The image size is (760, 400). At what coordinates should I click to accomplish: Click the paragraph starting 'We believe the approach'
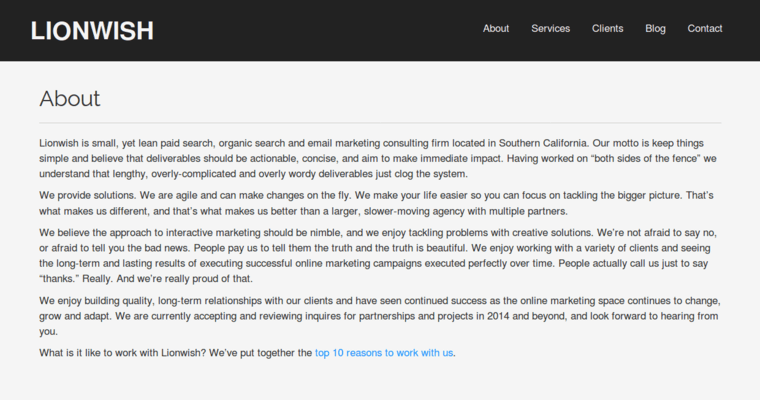click(x=378, y=256)
